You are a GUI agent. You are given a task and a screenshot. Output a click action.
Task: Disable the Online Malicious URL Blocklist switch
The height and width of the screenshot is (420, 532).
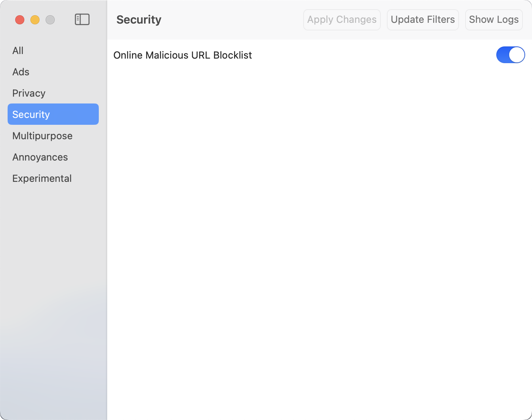click(510, 55)
